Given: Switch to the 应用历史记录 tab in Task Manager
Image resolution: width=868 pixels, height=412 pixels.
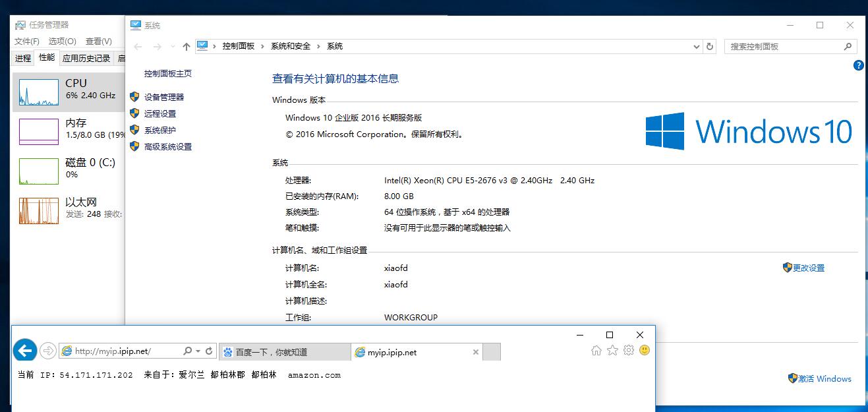Looking at the screenshot, I should [86, 58].
